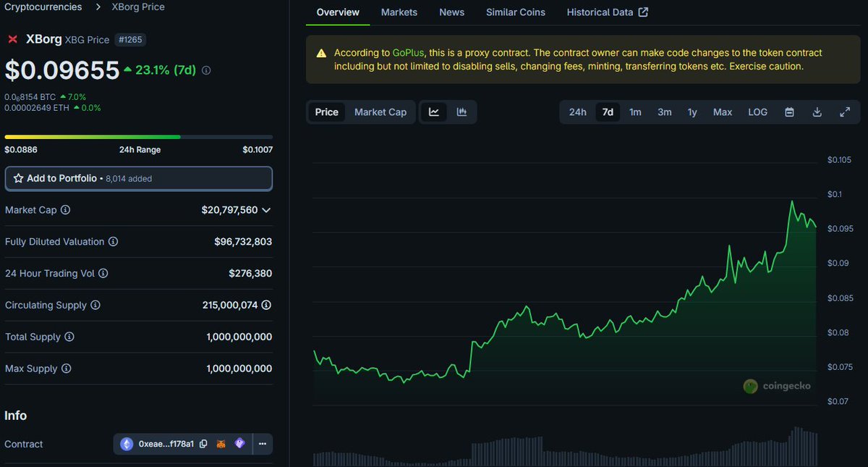
Task: Download the chart data icon
Action: pyautogui.click(x=817, y=112)
